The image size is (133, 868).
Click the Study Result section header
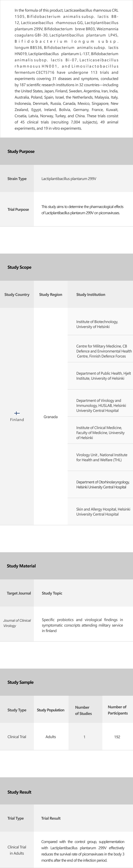20,792
